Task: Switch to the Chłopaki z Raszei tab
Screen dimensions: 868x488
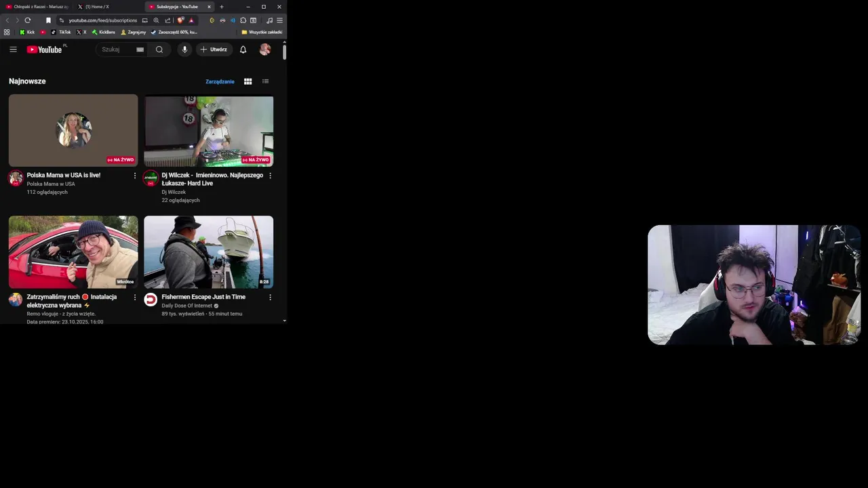Action: (37, 7)
